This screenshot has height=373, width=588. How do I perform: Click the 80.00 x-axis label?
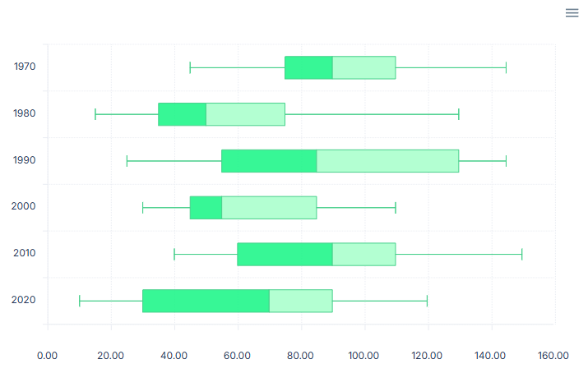coord(300,356)
